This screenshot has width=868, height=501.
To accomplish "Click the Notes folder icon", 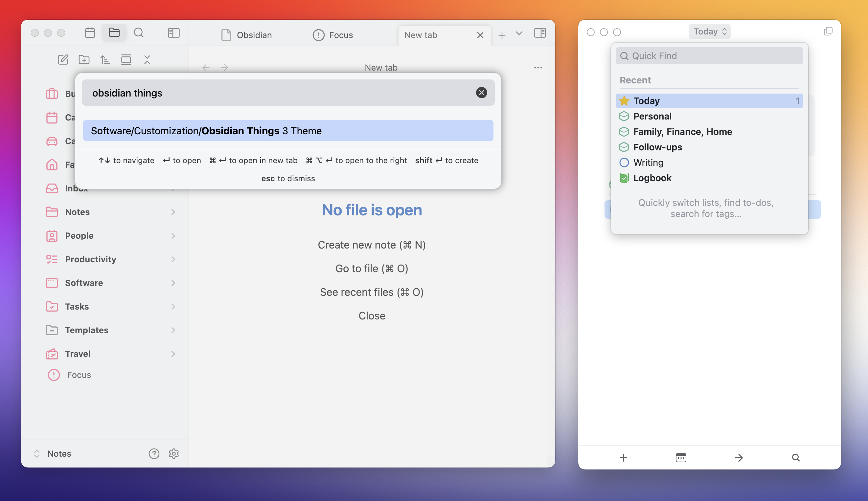I will [52, 212].
